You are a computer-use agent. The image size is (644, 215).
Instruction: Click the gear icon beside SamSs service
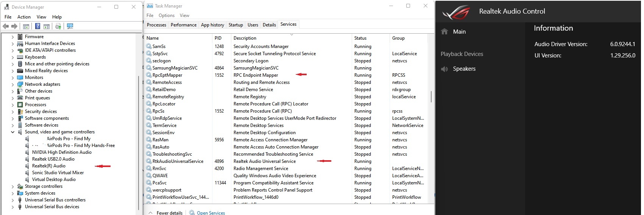point(149,46)
